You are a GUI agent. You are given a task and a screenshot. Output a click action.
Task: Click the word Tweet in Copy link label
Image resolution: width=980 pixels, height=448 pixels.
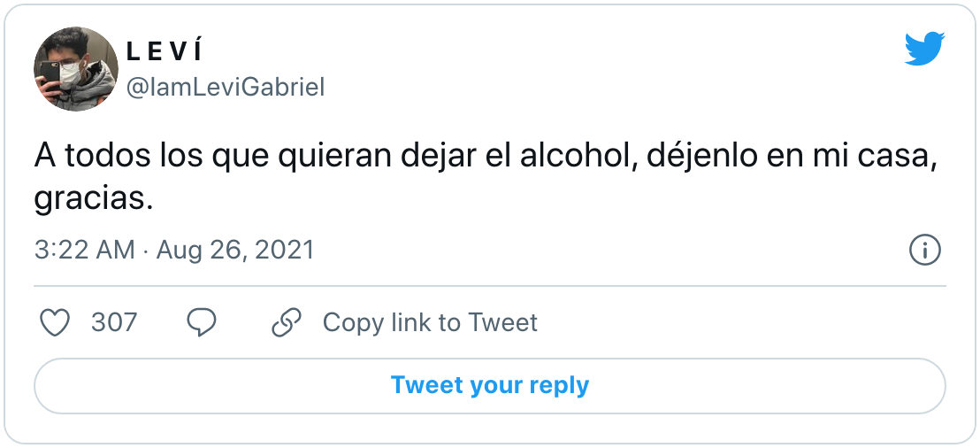pyautogui.click(x=502, y=323)
